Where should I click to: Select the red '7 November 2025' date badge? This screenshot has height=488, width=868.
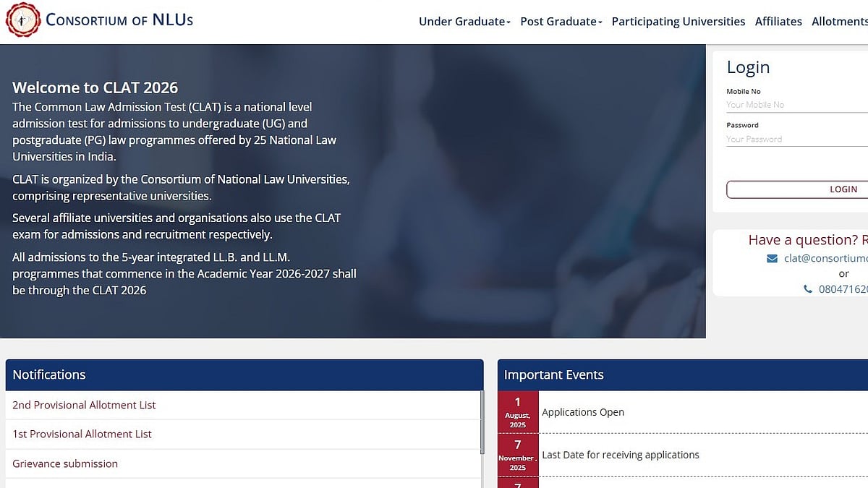[x=517, y=455]
